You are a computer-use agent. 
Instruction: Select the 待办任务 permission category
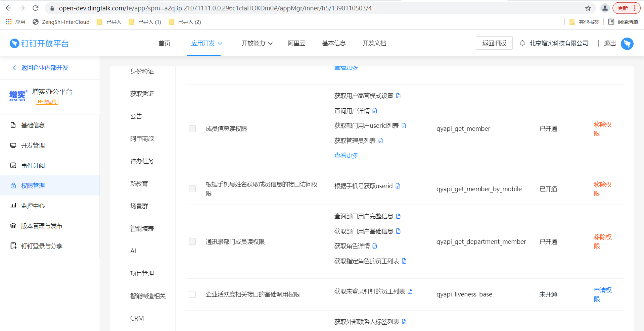142,161
